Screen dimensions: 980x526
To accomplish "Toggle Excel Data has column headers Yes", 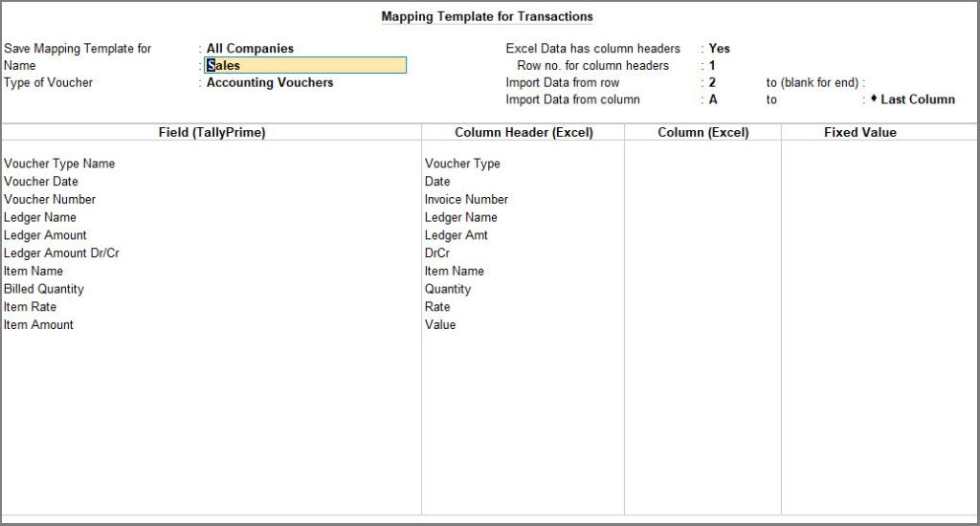I will (719, 49).
